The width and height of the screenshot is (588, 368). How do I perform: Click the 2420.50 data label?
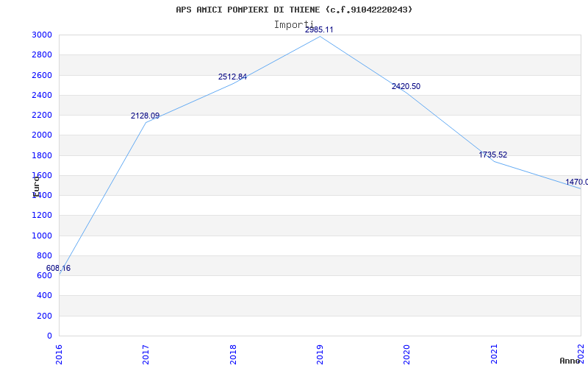(406, 86)
